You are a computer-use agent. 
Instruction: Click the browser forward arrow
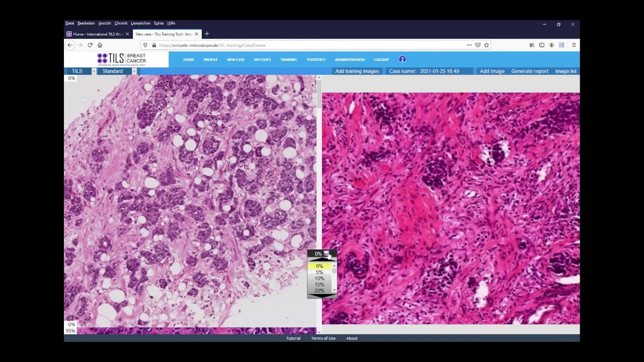(80, 45)
